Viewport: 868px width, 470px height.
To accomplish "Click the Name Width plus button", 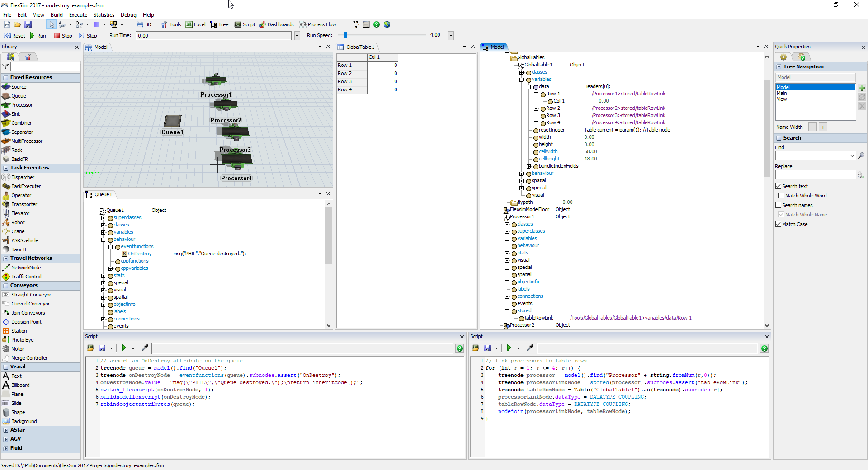I will [823, 127].
